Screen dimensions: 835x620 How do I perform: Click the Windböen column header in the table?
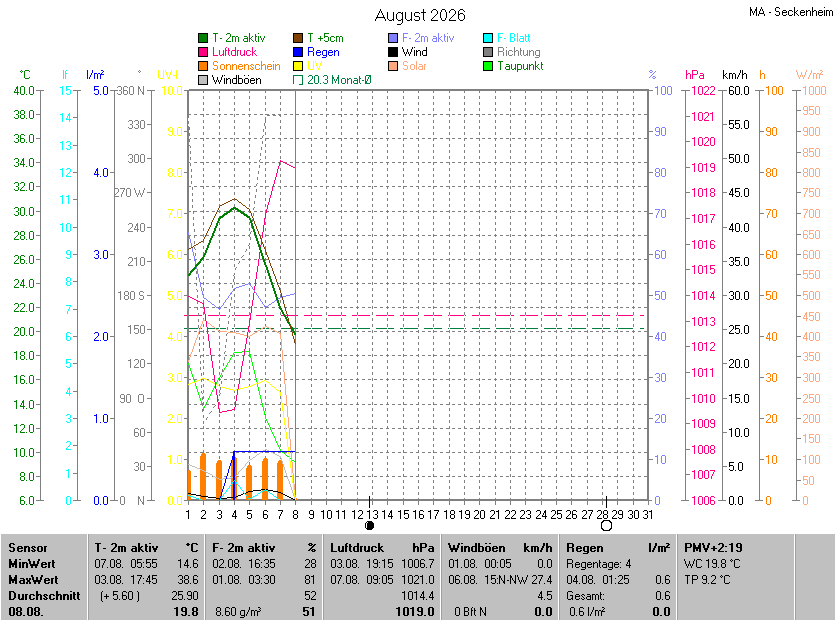477,548
